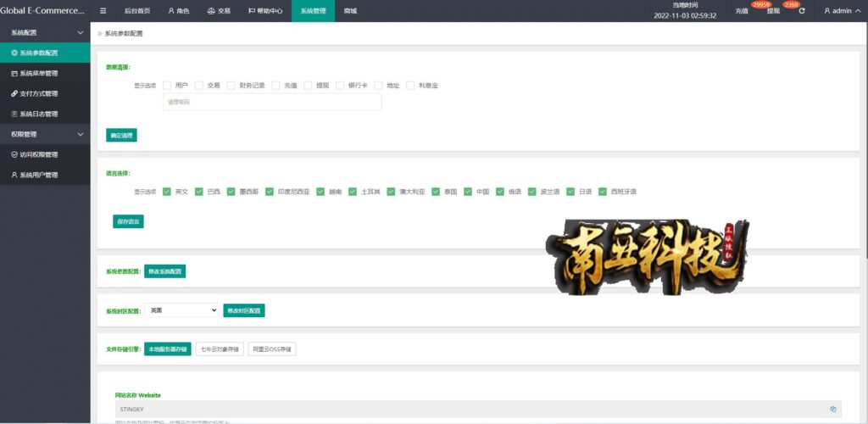This screenshot has height=424, width=868.
Task: Collapse the 系统配置 sidebar group chevron
Action: pos(81,33)
